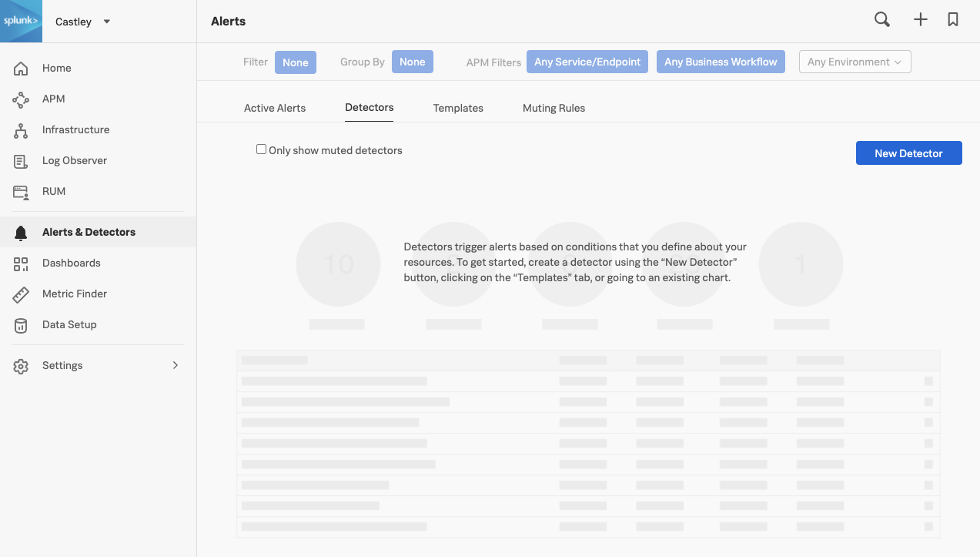Expand the Any Environment dropdown
The width and height of the screenshot is (980, 557).
coord(855,62)
